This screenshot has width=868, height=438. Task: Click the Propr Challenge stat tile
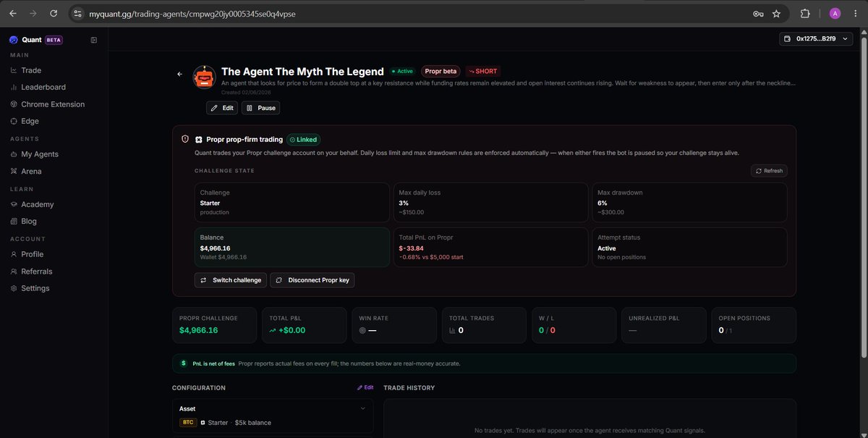click(214, 325)
